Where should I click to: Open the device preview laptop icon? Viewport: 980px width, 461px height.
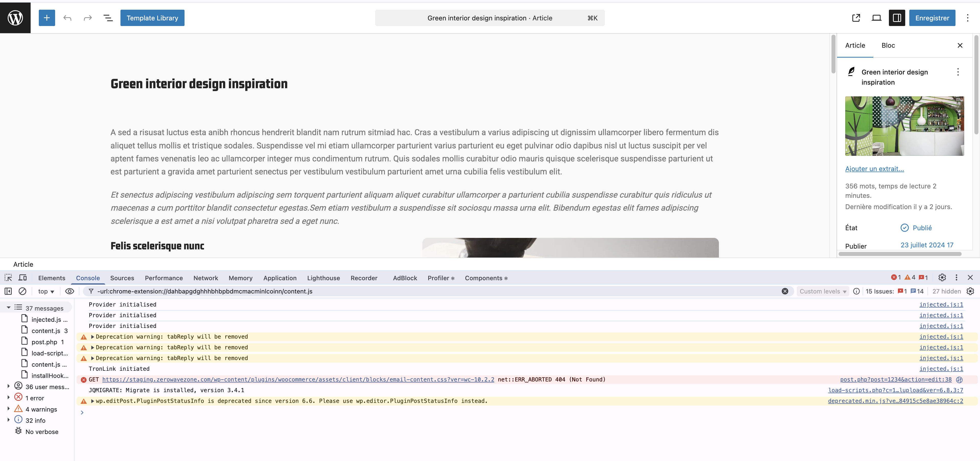[877, 18]
